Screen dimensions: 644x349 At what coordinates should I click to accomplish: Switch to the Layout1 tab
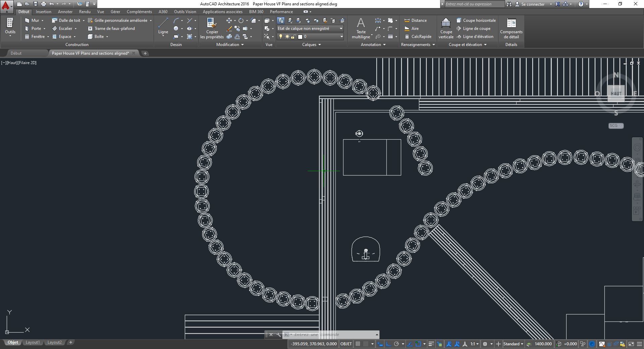pyautogui.click(x=33, y=343)
